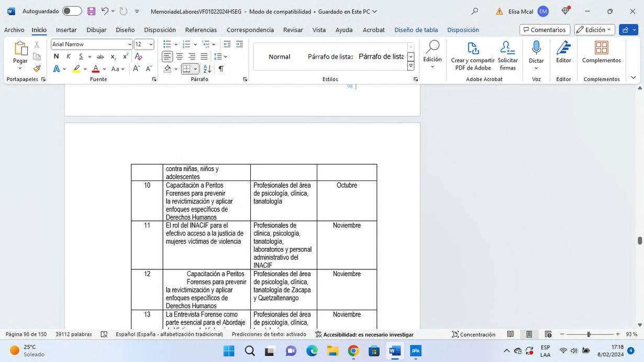The height and width of the screenshot is (362, 644).
Task: Open the Editor pane
Action: tap(563, 52)
